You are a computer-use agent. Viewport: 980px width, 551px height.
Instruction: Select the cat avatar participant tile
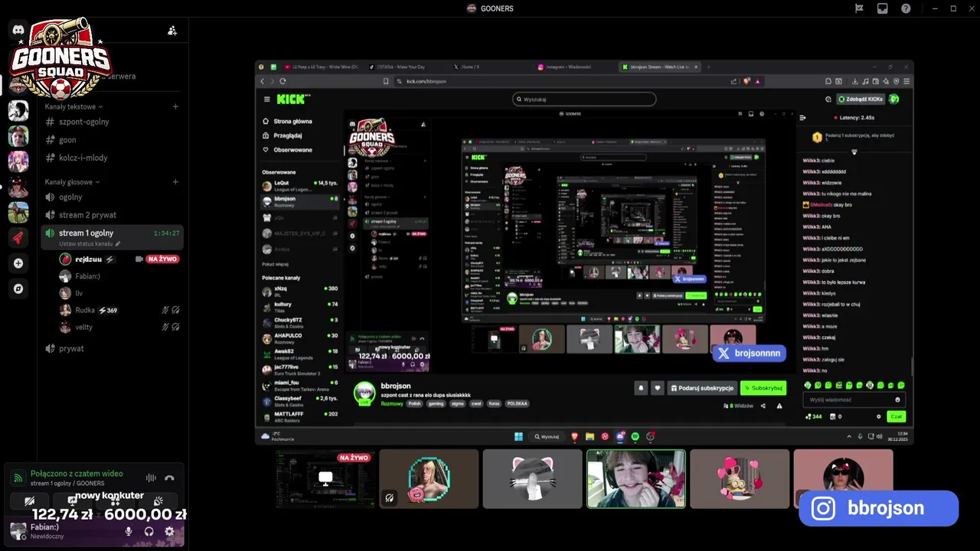tap(533, 479)
